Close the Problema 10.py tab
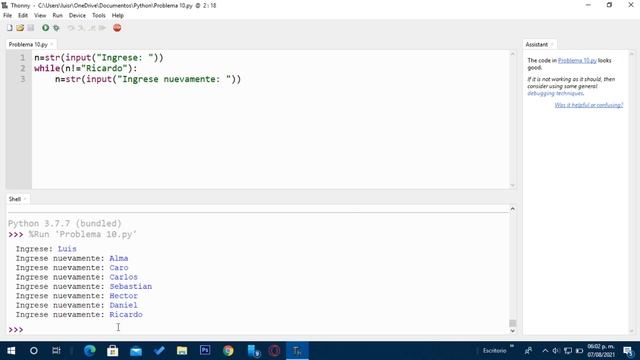 point(52,44)
